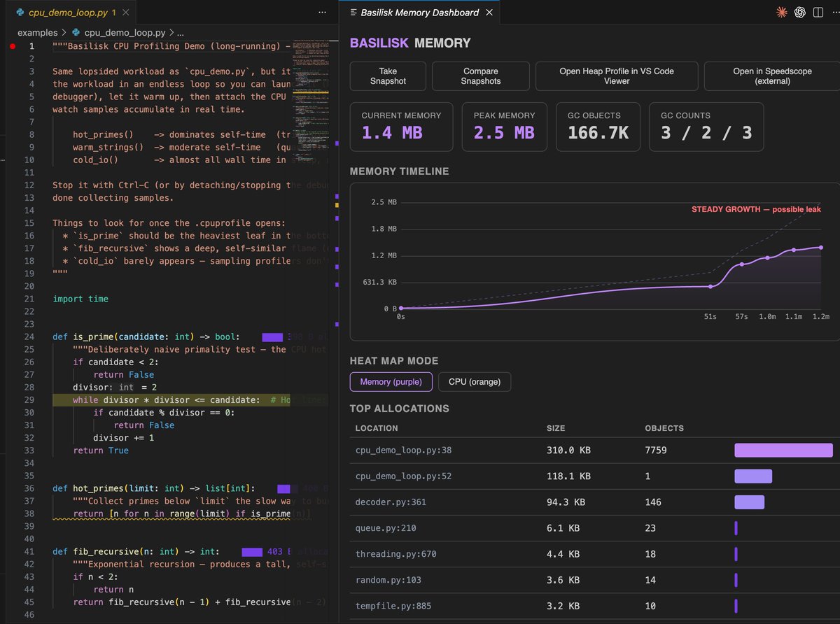Expand the examples breadcrumb folder
Viewport: 840px width, 624px height.
38,32
